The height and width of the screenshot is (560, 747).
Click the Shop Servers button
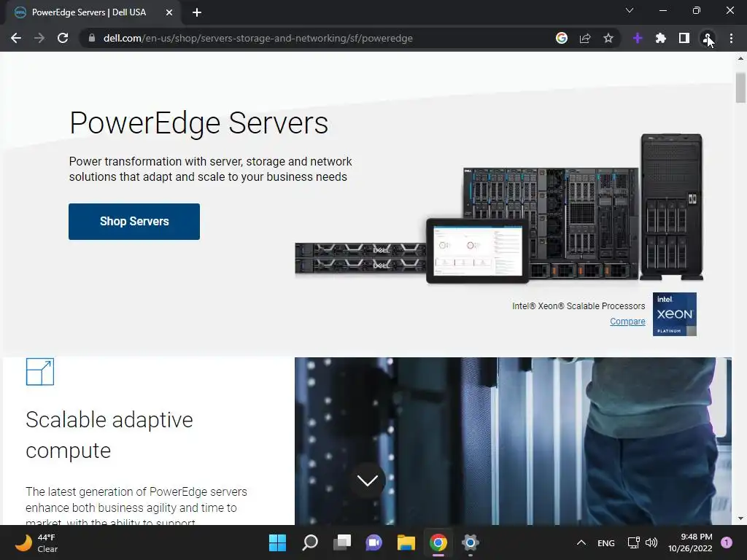pyautogui.click(x=134, y=222)
